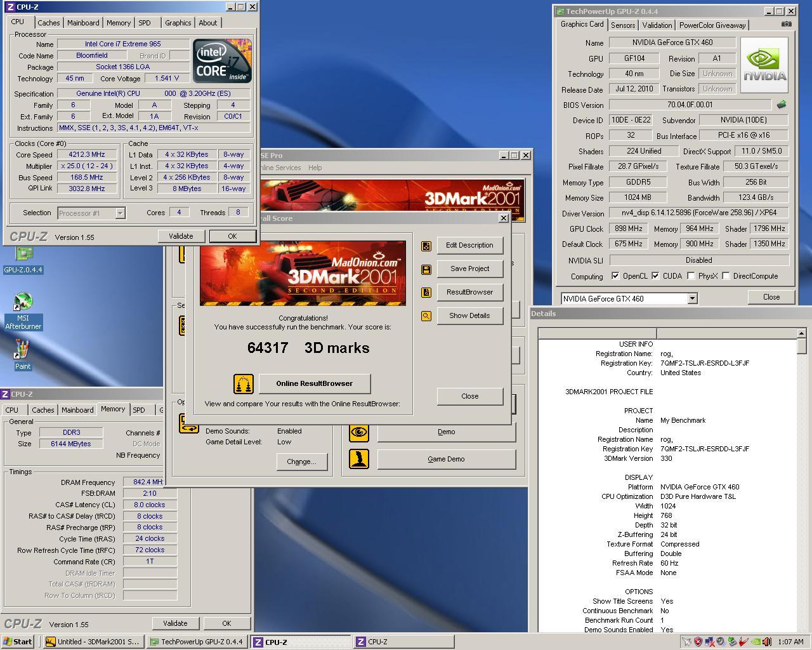812x650 pixels.
Task: Click the Online ResultBrowser button
Action: coord(315,383)
